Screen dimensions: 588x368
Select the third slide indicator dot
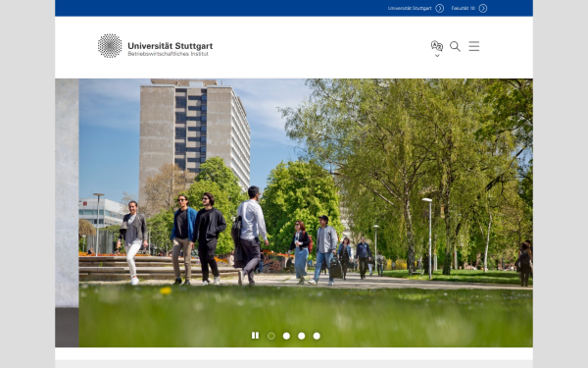coord(302,336)
